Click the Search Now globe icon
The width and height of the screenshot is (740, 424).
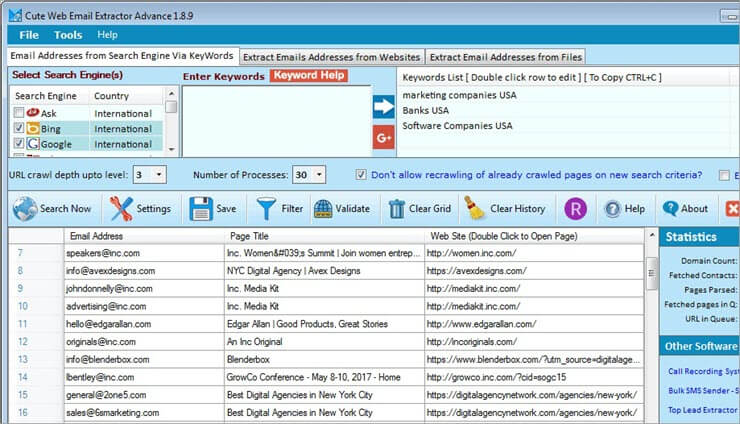coord(25,209)
